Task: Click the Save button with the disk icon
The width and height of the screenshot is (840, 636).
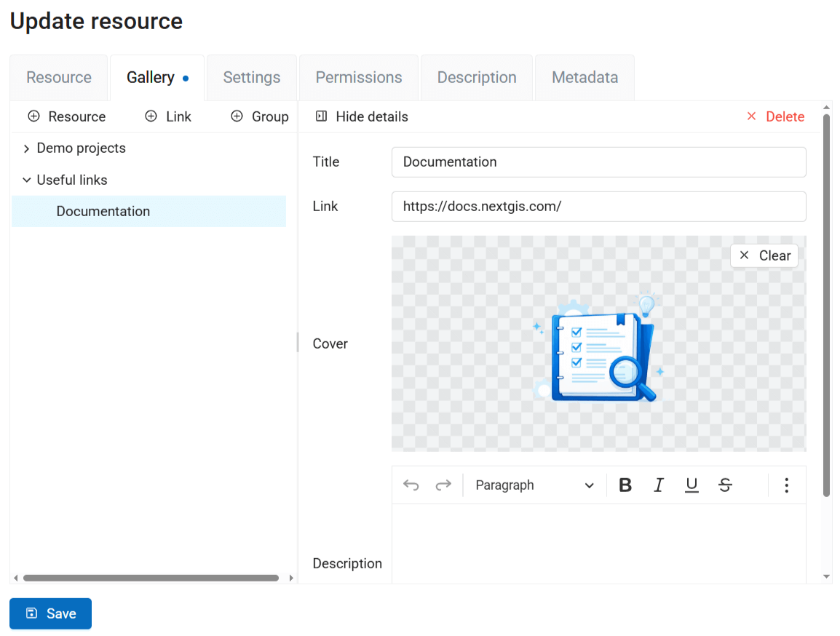Action: click(x=50, y=613)
